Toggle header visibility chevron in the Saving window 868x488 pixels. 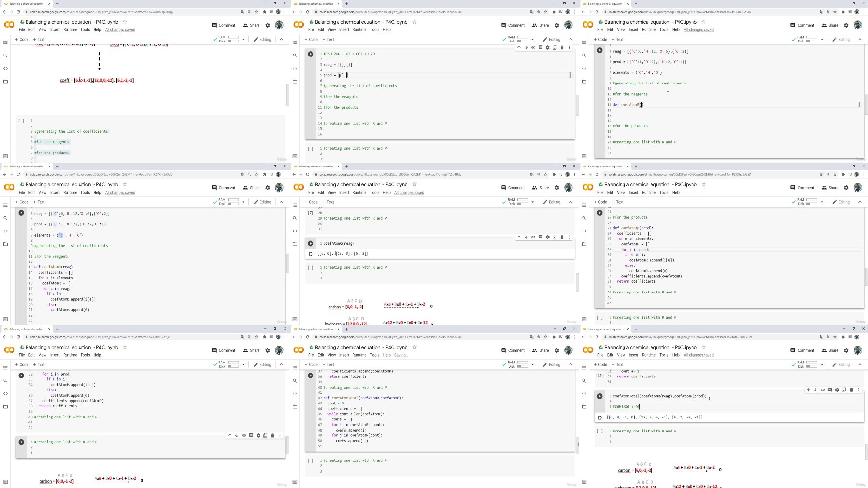point(570,364)
